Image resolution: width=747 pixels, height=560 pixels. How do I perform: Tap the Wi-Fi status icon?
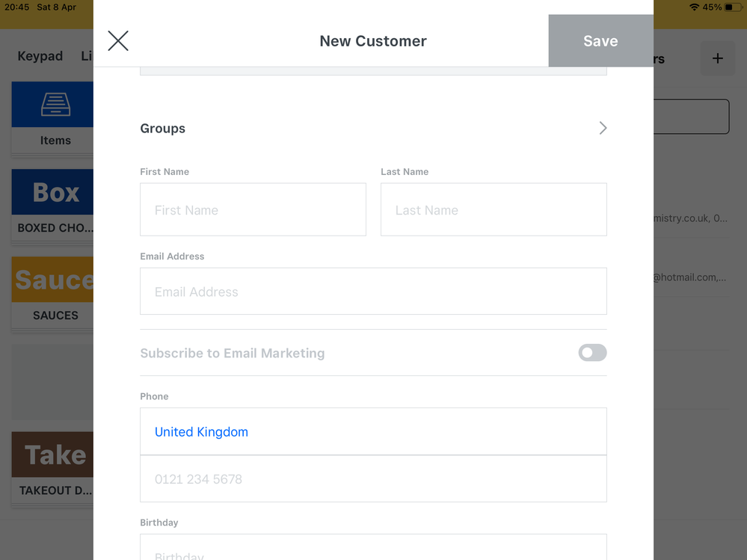point(694,7)
